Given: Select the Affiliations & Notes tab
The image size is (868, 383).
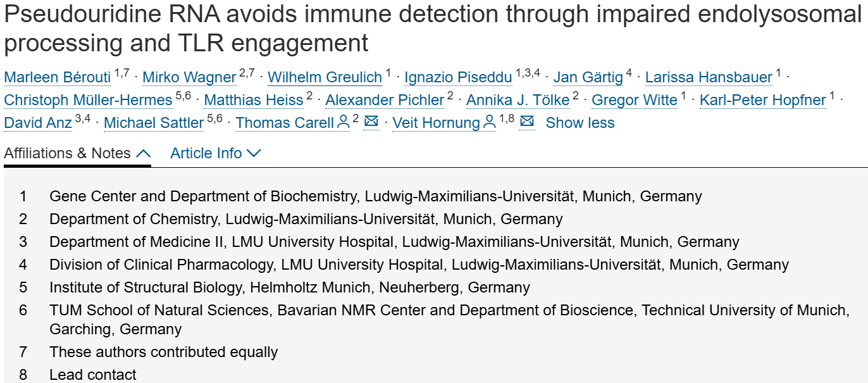Looking at the screenshot, I should tap(68, 153).
